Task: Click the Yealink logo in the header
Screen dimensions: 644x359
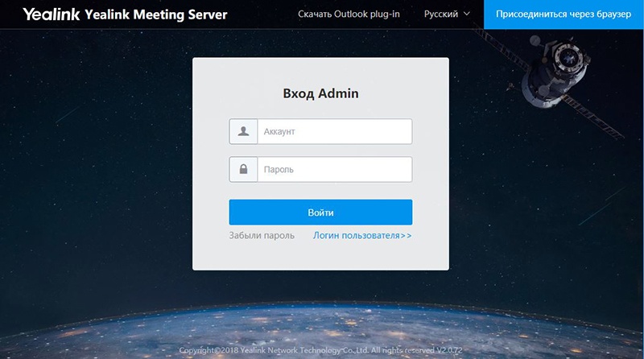Action: click(51, 14)
